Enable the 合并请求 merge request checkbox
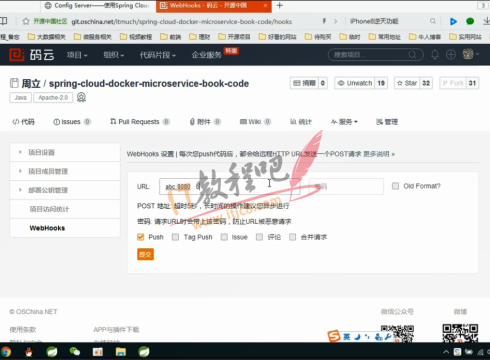490x360 pixels. click(293, 237)
